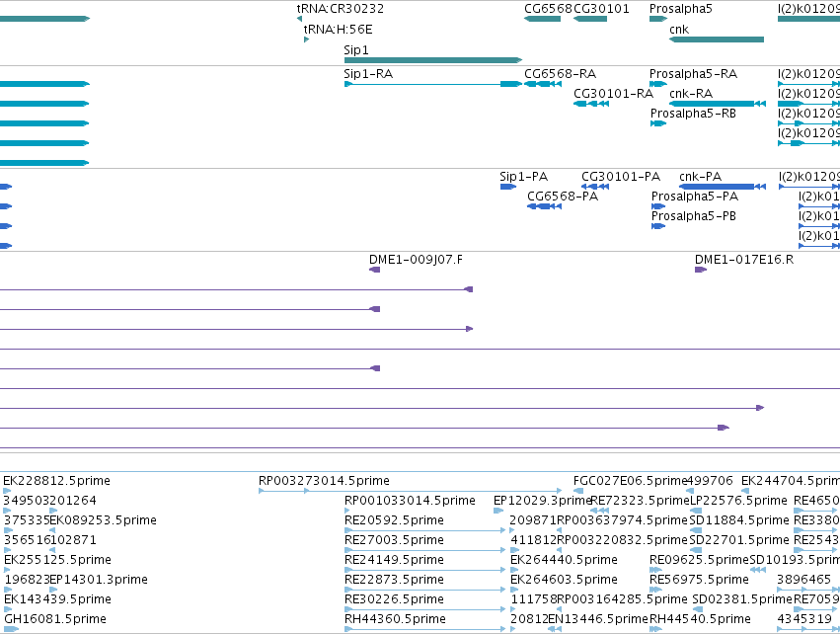Click the Prosalpha5-PB protein feature
840x634 pixels.
(658, 226)
